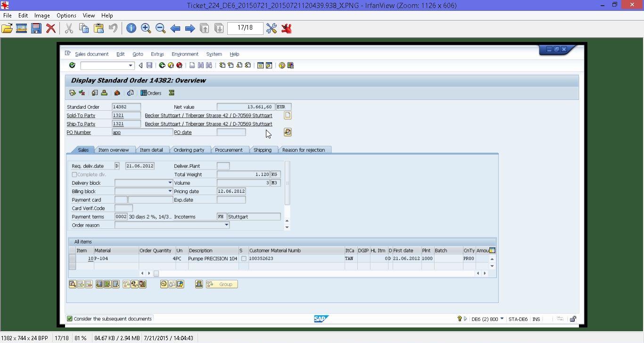Screen dimensions: 644x343
Task: Open image Information blue i icon
Action: pos(131,28)
